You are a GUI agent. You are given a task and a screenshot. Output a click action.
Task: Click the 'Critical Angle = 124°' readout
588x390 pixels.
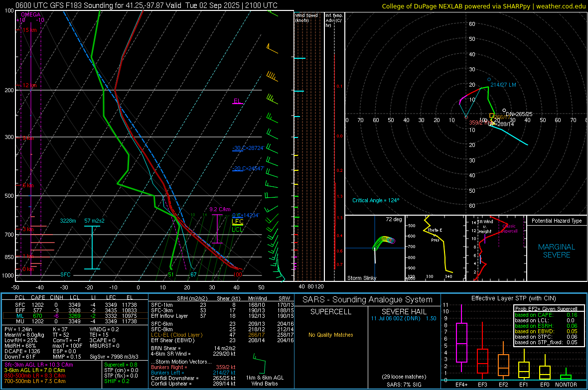(x=376, y=200)
